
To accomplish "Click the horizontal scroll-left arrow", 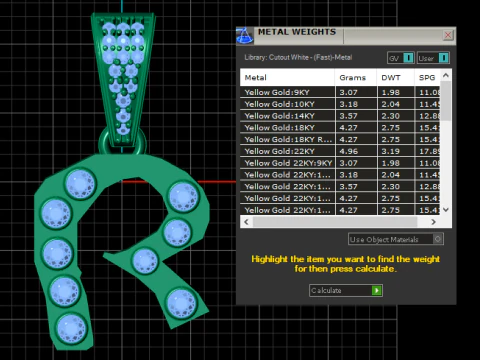I will [x=246, y=222].
